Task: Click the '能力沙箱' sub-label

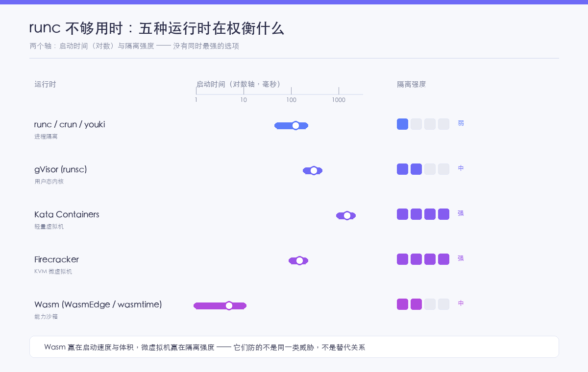Action: pyautogui.click(x=46, y=317)
